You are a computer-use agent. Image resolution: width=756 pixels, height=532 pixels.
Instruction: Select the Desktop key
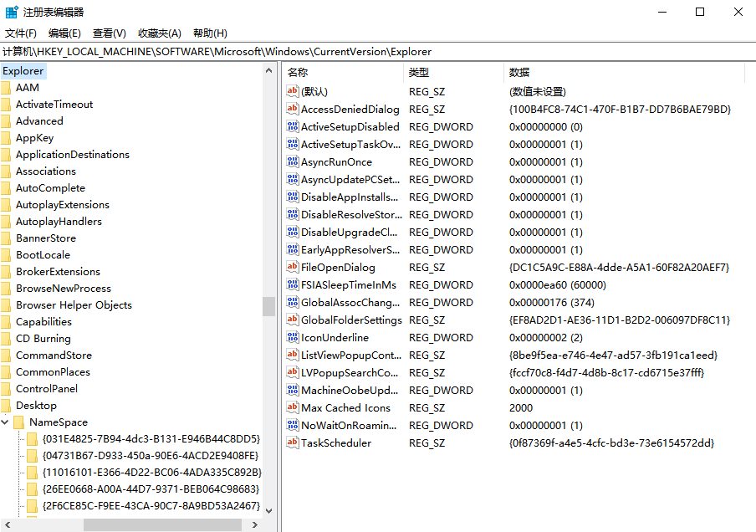click(36, 406)
